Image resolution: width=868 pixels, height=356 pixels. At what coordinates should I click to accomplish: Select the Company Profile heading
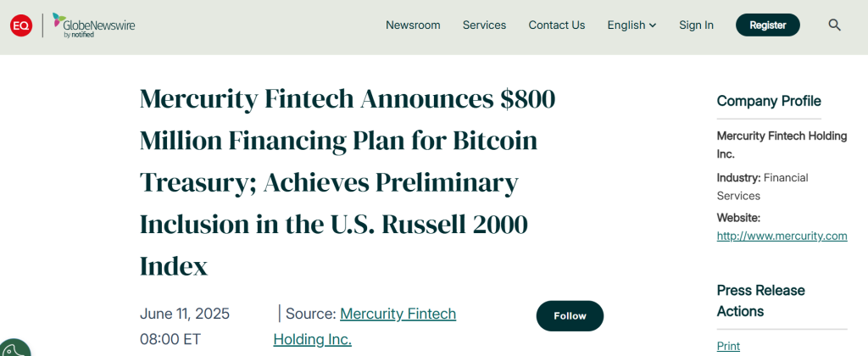[x=768, y=101]
